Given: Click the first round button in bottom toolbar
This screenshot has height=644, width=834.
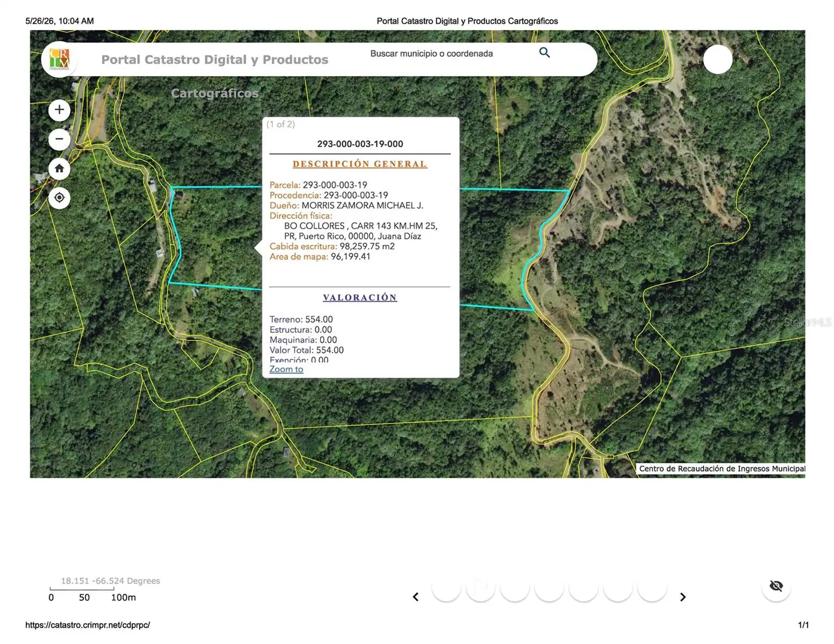Looking at the screenshot, I should (446, 588).
